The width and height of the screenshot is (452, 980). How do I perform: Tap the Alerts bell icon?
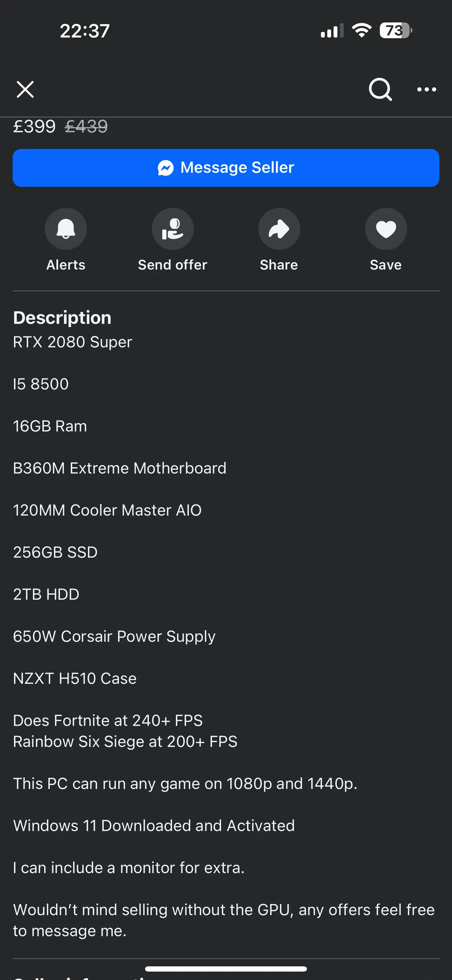pos(66,229)
